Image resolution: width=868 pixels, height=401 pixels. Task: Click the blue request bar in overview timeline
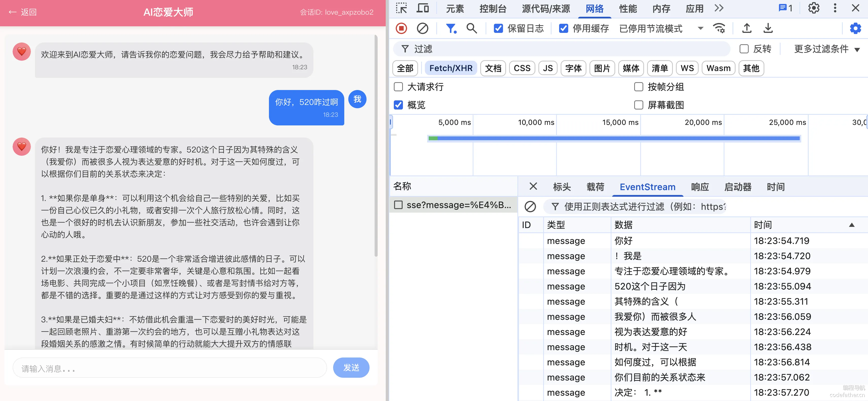coord(614,138)
